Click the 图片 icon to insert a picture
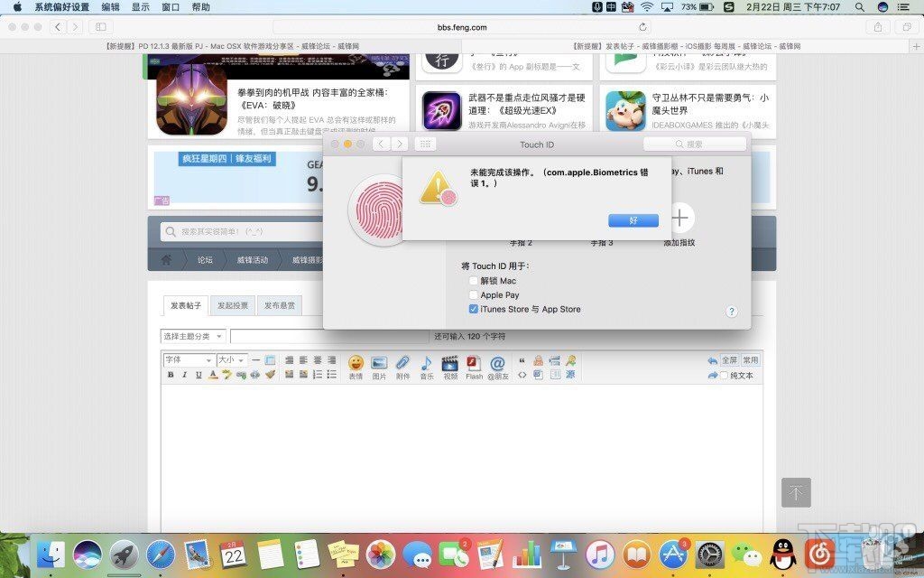The height and width of the screenshot is (578, 924). point(378,362)
